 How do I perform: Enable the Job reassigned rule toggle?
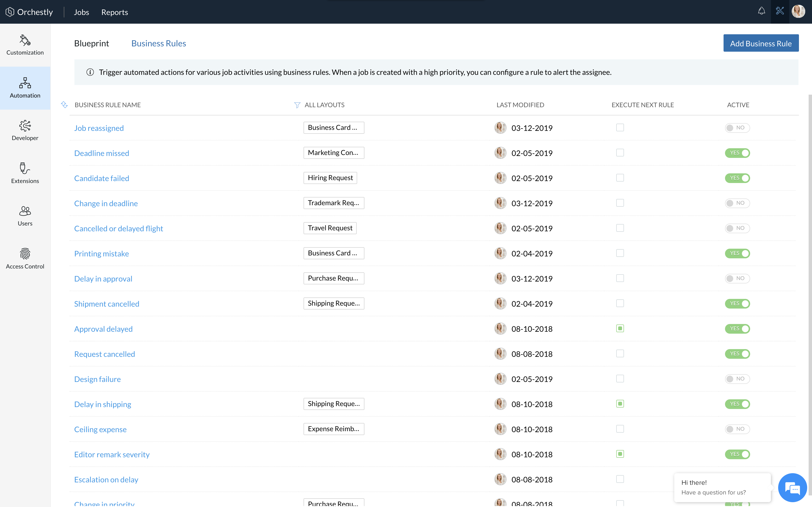[x=737, y=128]
